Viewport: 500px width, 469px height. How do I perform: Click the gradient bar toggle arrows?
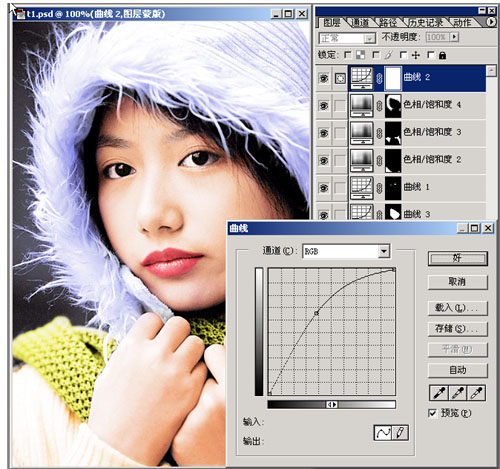332,404
